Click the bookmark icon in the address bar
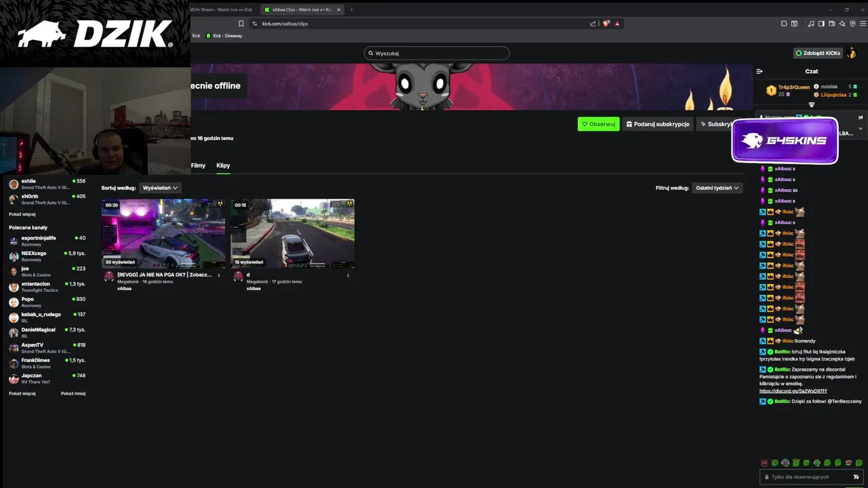 coord(241,24)
